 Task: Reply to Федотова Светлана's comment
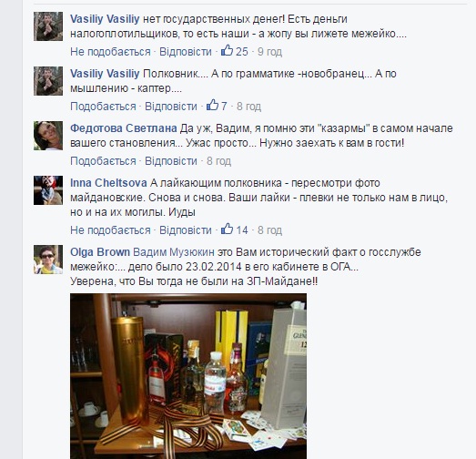pos(171,161)
